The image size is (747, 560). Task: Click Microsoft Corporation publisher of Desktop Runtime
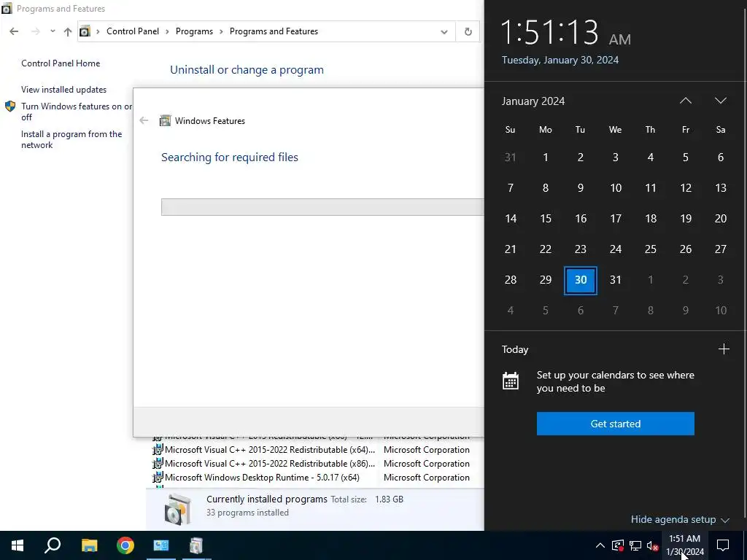[x=426, y=477]
